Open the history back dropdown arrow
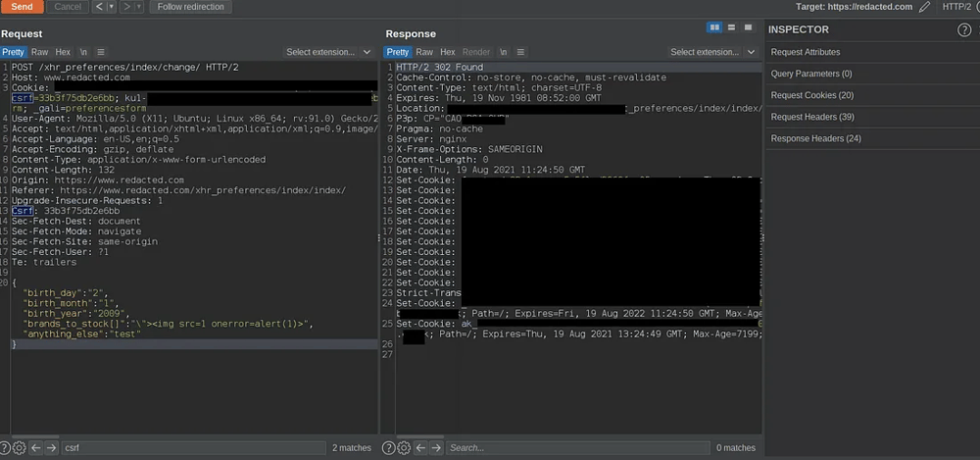 pos(112,7)
